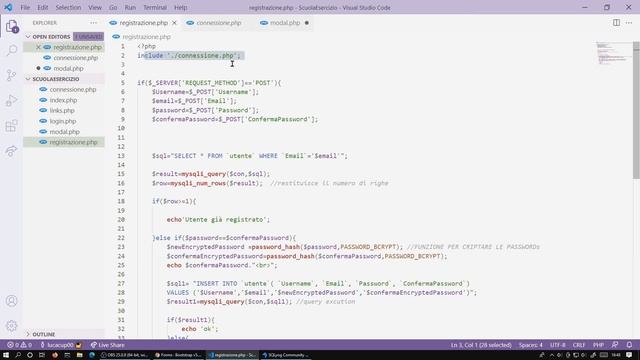Screen dimensions: 640x360
Task: Open links.php in the file tree
Action: coord(62,111)
